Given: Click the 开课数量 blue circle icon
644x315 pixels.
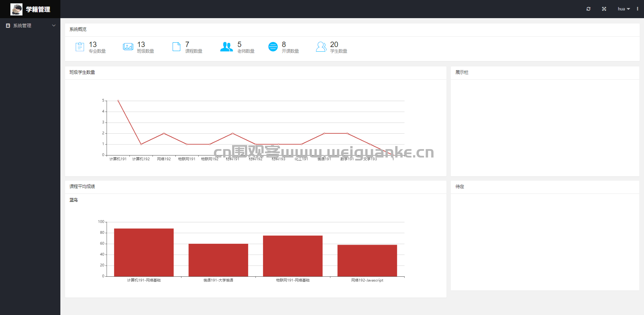Looking at the screenshot, I should 273,47.
